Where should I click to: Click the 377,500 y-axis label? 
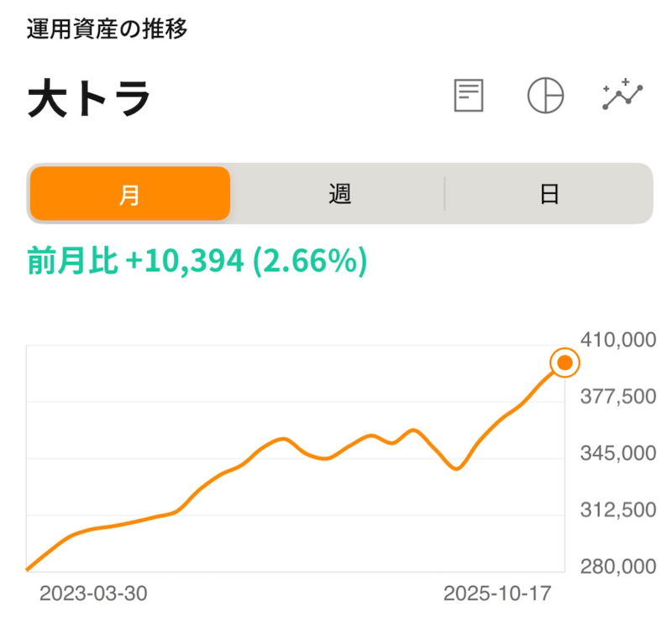[x=617, y=397]
